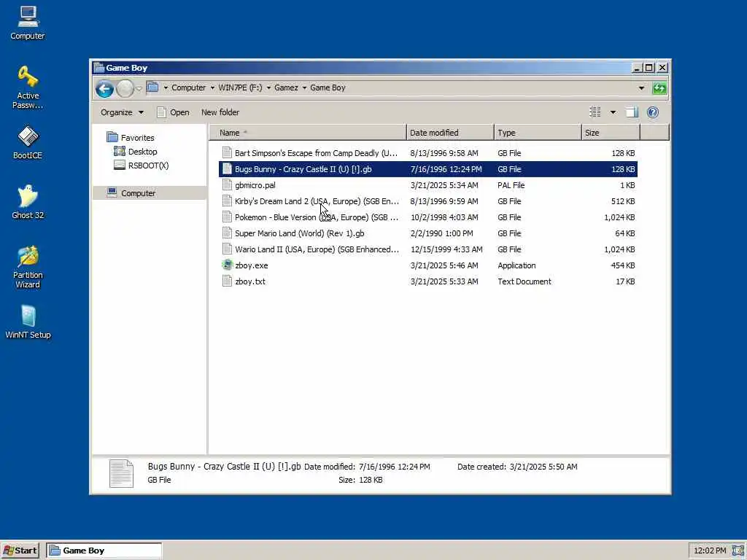Viewport: 747px width, 560px height.
Task: Select Favorites in navigation pane
Action: [131, 138]
